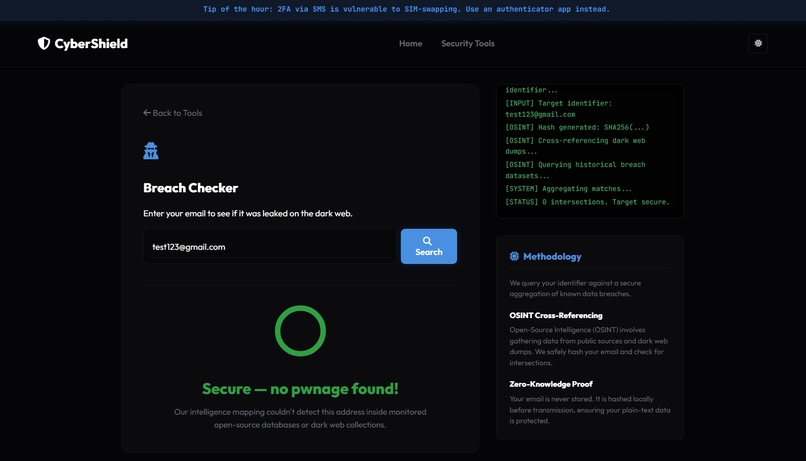
Task: Click the CyberShield shield logo icon
Action: pyautogui.click(x=44, y=44)
